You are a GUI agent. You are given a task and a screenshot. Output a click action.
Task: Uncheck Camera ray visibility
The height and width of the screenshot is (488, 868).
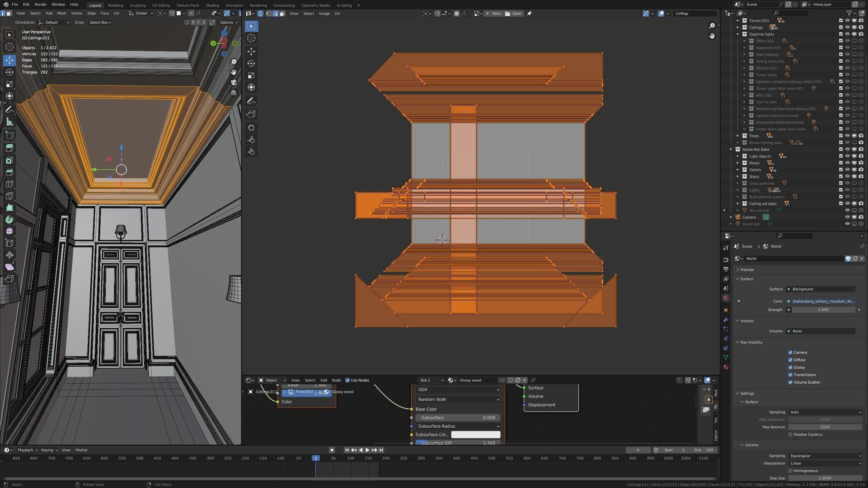coord(790,352)
